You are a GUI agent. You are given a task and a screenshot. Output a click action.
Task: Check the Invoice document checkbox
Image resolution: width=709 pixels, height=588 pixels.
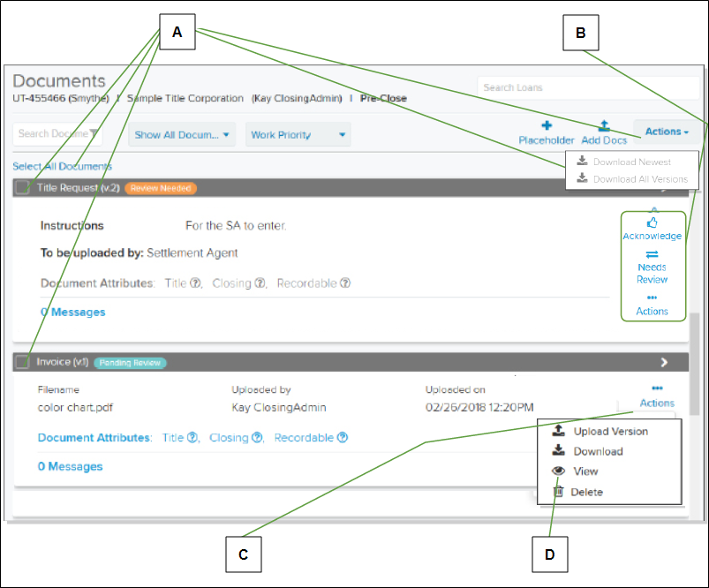pyautogui.click(x=22, y=362)
